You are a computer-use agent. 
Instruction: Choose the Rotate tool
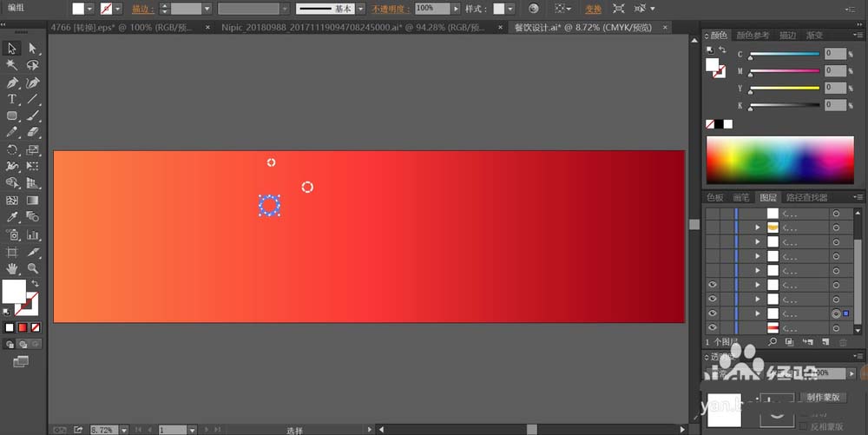11,149
